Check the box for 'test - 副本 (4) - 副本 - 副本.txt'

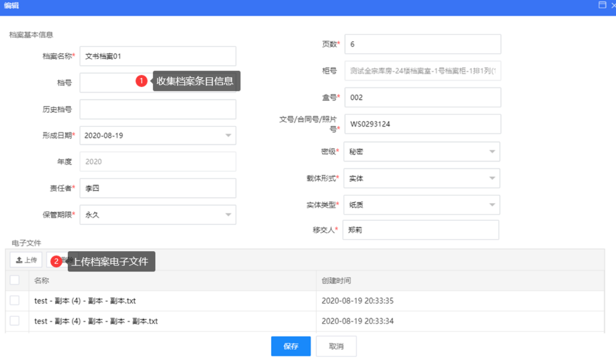point(15,301)
